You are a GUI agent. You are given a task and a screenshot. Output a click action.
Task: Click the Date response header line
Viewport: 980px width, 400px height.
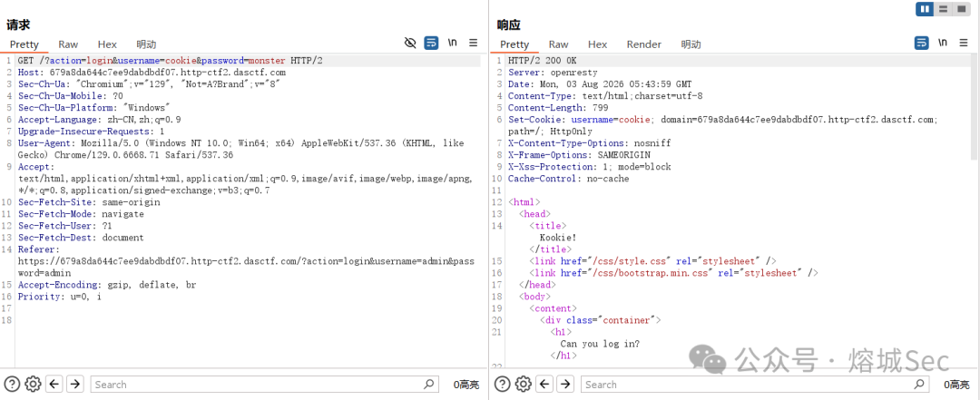coord(600,84)
